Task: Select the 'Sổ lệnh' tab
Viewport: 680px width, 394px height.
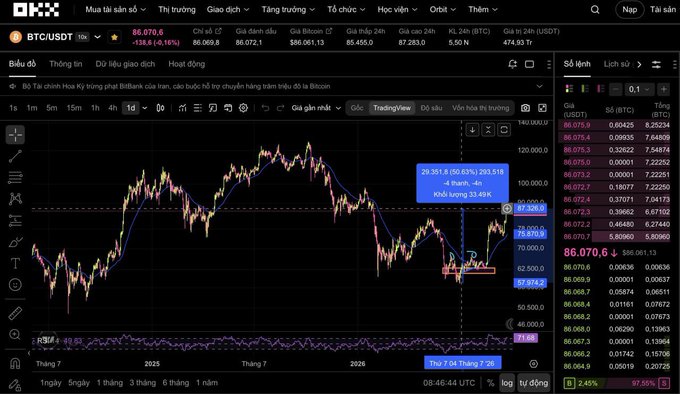Action: (x=577, y=64)
